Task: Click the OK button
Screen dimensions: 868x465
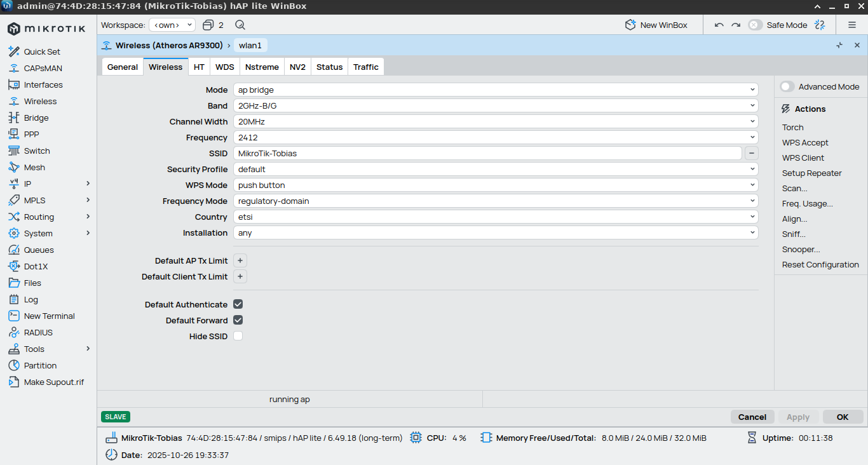Action: pos(843,417)
